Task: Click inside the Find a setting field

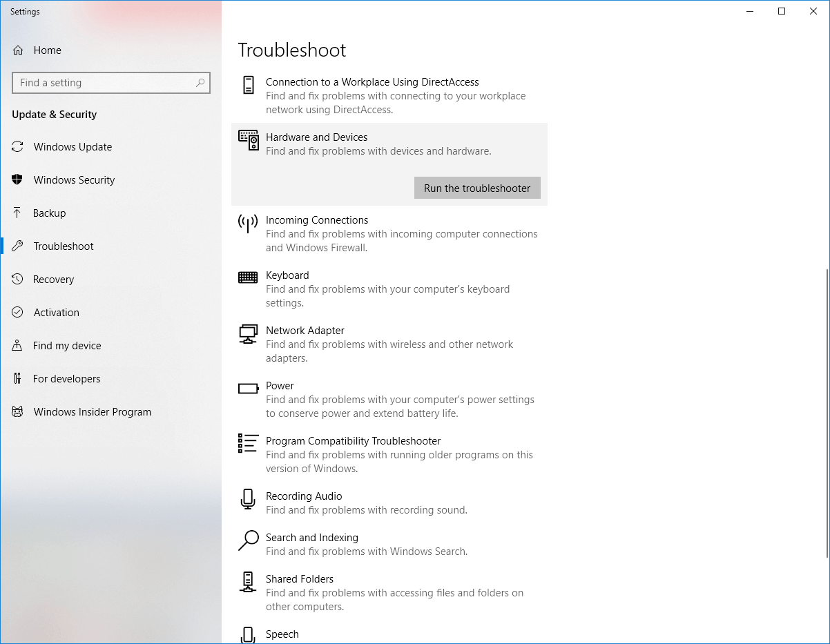Action: 104,82
